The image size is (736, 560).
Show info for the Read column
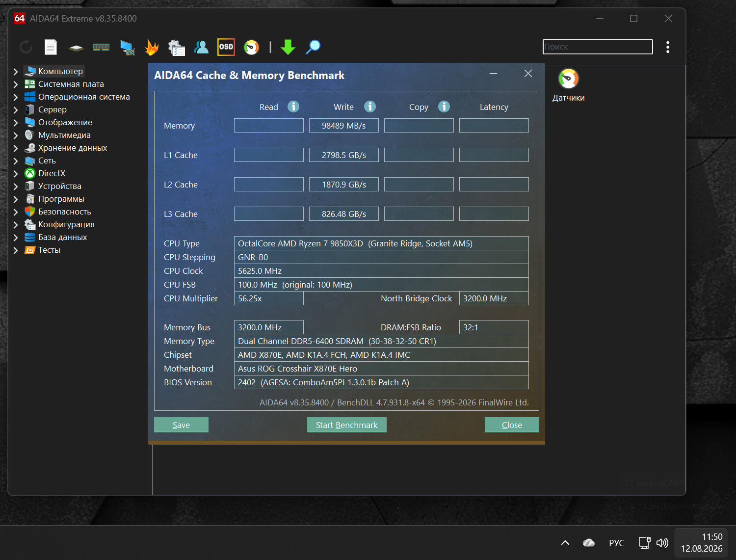coord(293,107)
